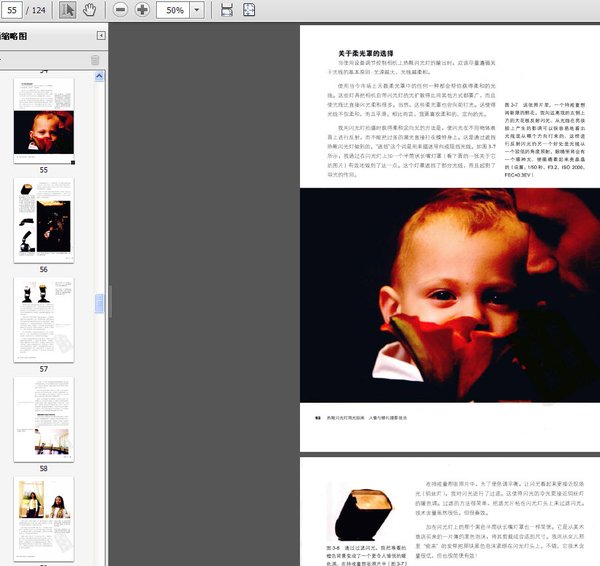The image size is (600, 566).
Task: Edit the page number field showing 55
Action: click(x=12, y=10)
